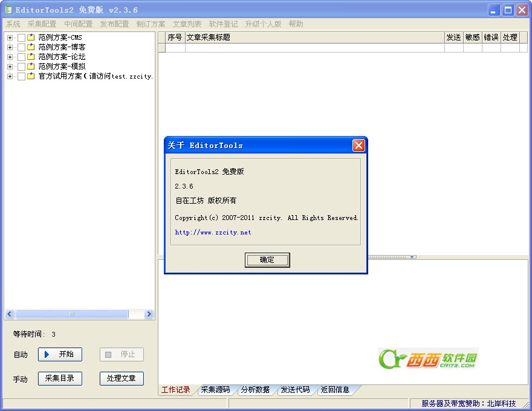532x411 pixels.
Task: Click the folder icon of 范例方案-模拟
Action: 31,66
